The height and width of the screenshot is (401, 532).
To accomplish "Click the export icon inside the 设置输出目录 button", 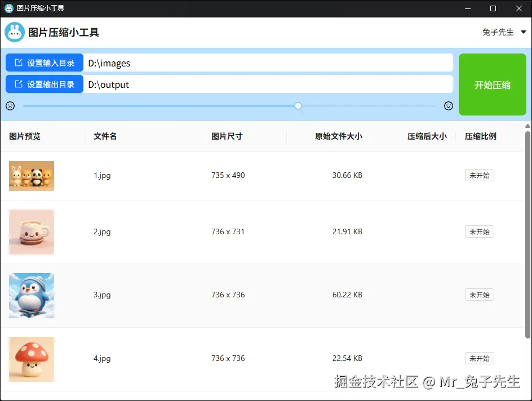I will [17, 84].
